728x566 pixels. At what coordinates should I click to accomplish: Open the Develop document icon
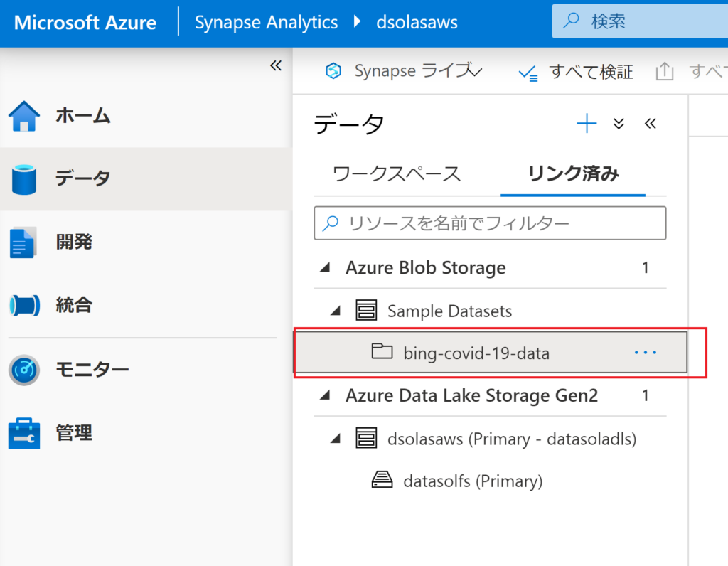(x=23, y=242)
